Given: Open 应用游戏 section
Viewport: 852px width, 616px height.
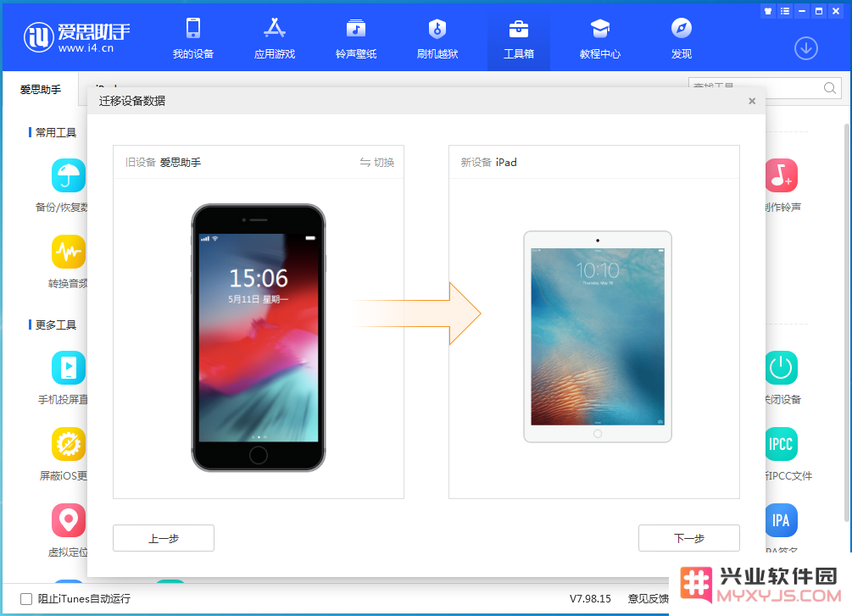Looking at the screenshot, I should [275, 38].
